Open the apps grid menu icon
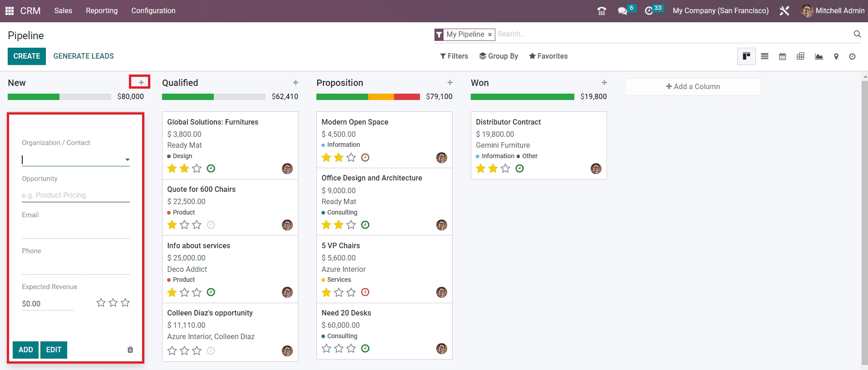This screenshot has width=868, height=370. pyautogui.click(x=9, y=10)
